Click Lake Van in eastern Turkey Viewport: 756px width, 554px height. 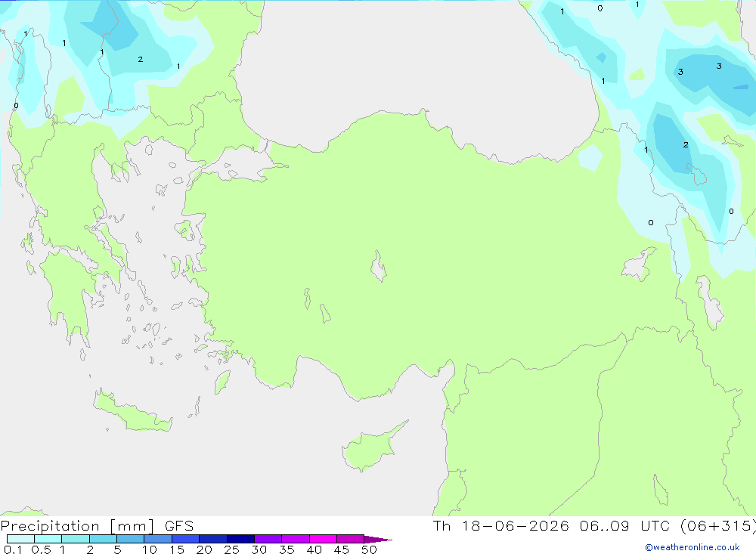(x=640, y=265)
